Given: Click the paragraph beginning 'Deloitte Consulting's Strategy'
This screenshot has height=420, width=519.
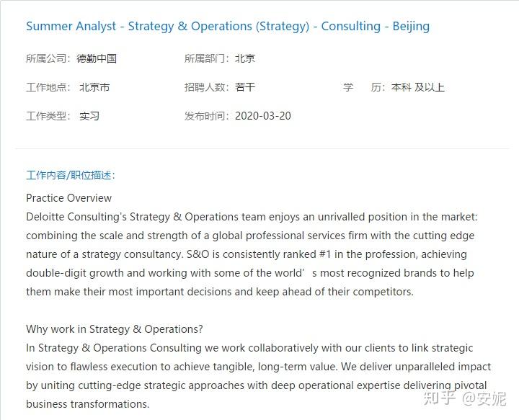Looking at the screenshot, I should click(249, 254).
